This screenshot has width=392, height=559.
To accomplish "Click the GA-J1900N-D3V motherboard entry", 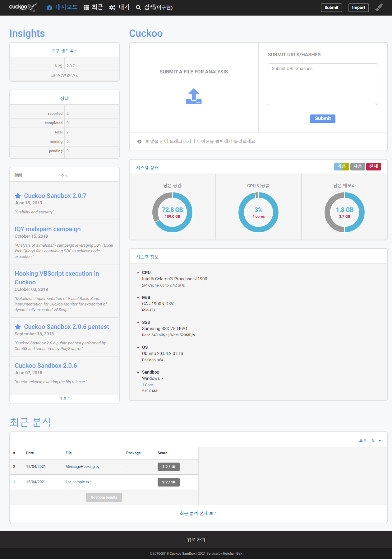I will point(158,304).
